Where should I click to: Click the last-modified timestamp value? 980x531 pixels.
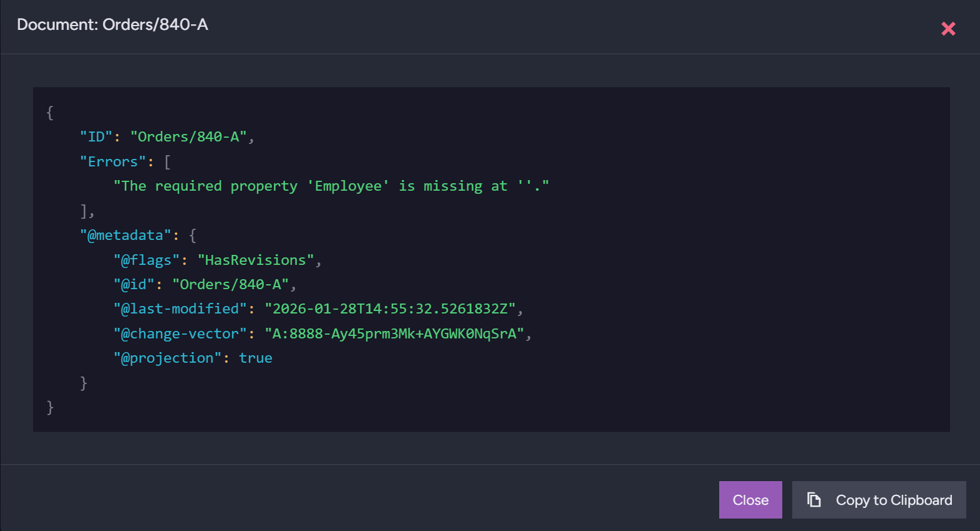(x=390, y=309)
